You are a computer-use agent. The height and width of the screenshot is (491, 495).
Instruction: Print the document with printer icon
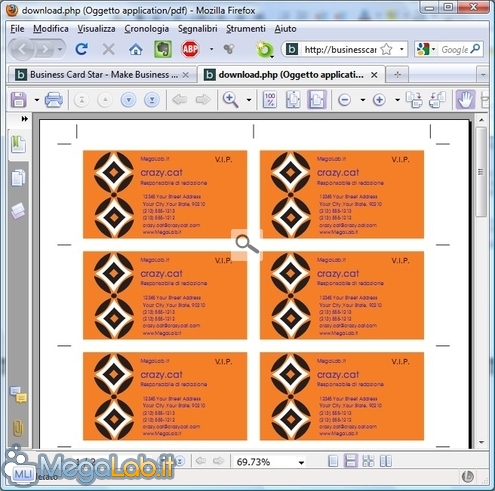54,100
